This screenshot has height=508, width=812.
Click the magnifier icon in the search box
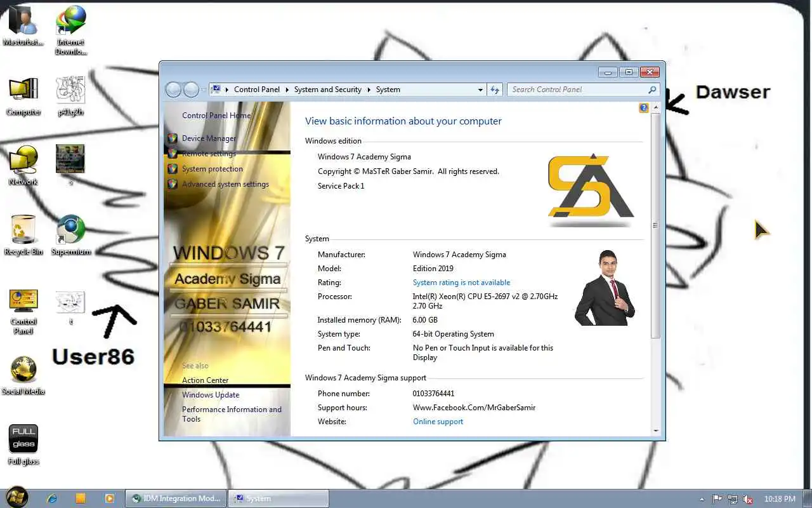click(652, 90)
